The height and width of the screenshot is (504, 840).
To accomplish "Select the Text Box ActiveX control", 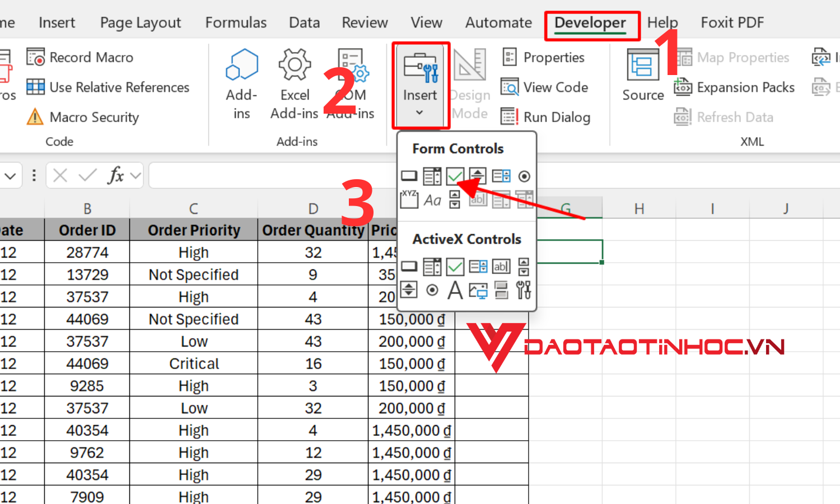I will pos(501,267).
